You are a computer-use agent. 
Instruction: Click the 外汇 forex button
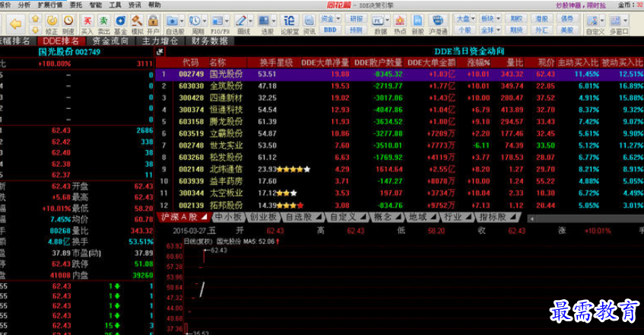pyautogui.click(x=541, y=30)
